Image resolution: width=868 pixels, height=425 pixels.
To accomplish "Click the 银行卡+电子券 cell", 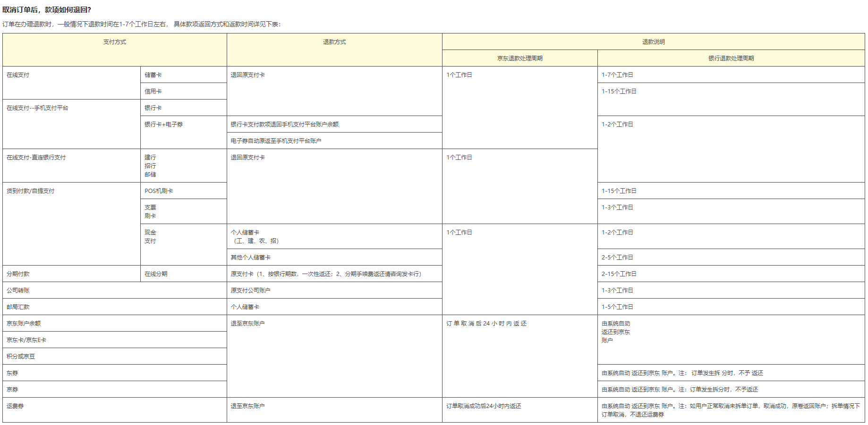I will point(163,125).
